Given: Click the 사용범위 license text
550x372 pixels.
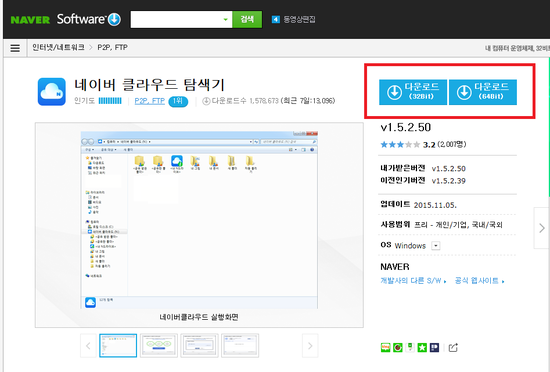Looking at the screenshot, I should click(458, 225).
